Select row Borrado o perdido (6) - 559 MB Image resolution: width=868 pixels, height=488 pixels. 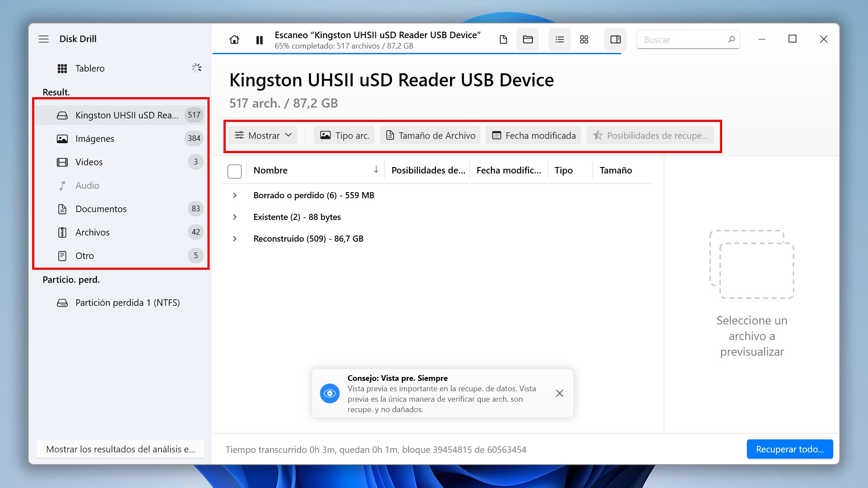[x=437, y=195]
